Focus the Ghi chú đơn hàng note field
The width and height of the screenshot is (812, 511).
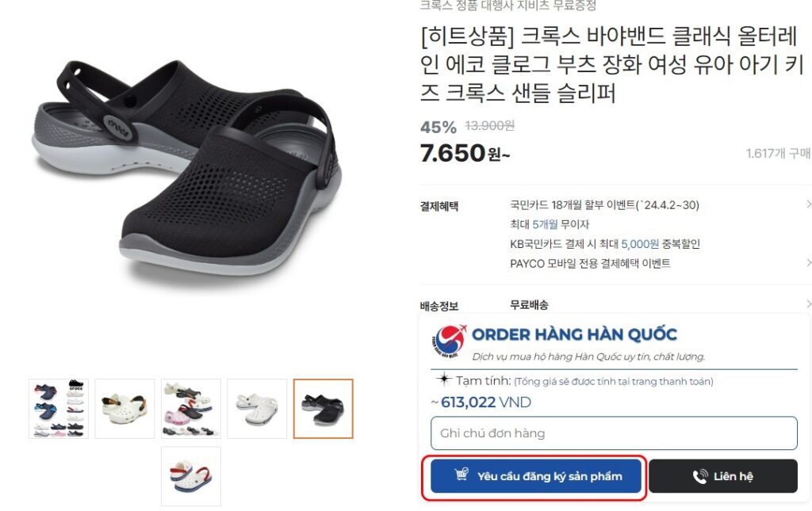point(614,433)
